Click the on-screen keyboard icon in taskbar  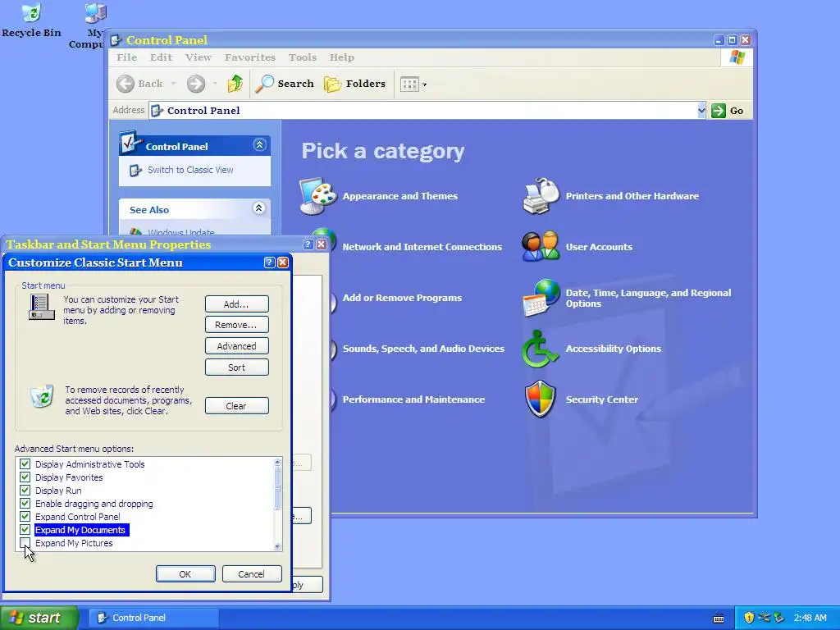pos(719,619)
